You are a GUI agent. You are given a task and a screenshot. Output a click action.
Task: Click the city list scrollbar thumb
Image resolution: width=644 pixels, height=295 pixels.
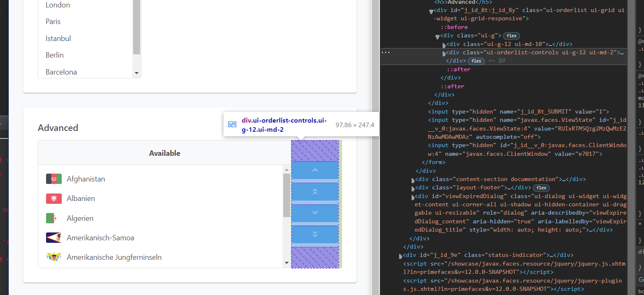(x=137, y=27)
